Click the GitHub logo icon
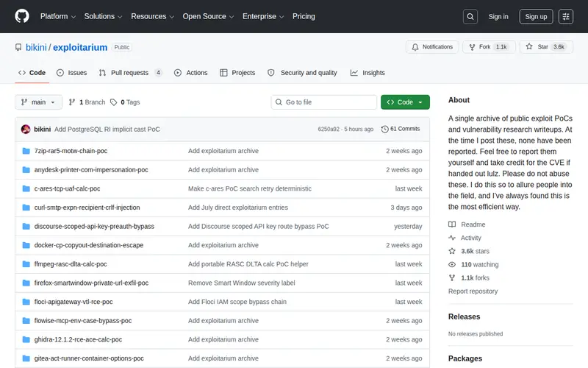 (x=22, y=16)
